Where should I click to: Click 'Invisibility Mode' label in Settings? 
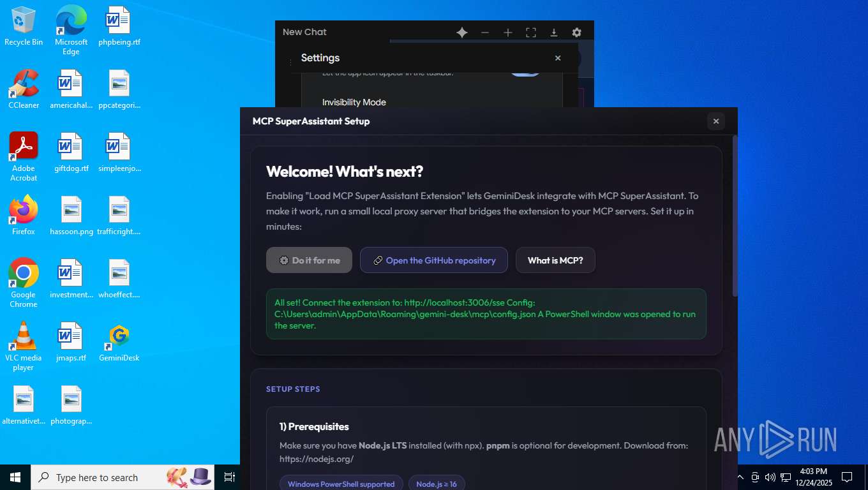(354, 102)
